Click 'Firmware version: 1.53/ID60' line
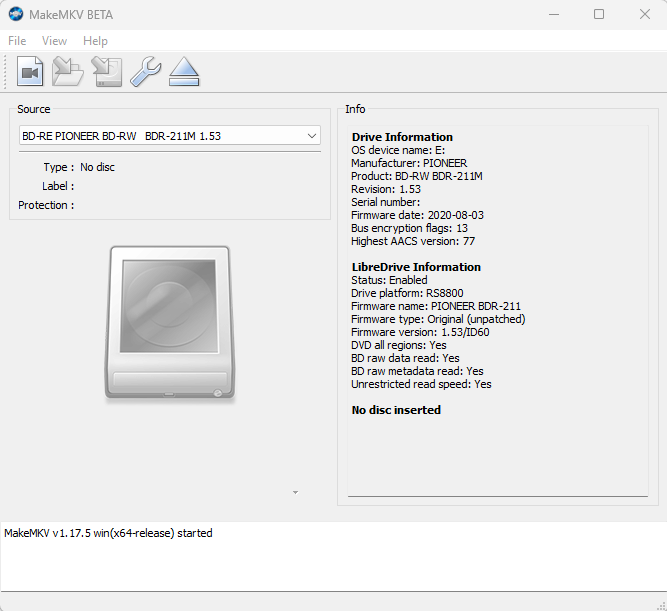Screen dimensions: 667x611 coord(420,332)
